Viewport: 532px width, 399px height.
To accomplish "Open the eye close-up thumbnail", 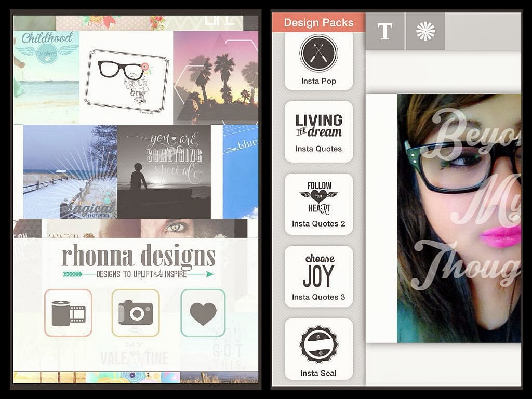I will pyautogui.click(x=187, y=229).
